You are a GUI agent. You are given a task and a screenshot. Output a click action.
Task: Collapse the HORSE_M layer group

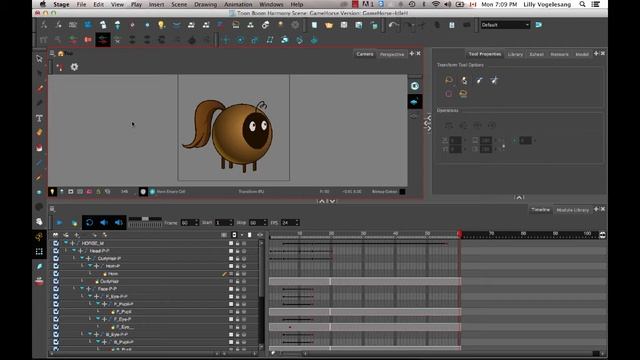66,243
